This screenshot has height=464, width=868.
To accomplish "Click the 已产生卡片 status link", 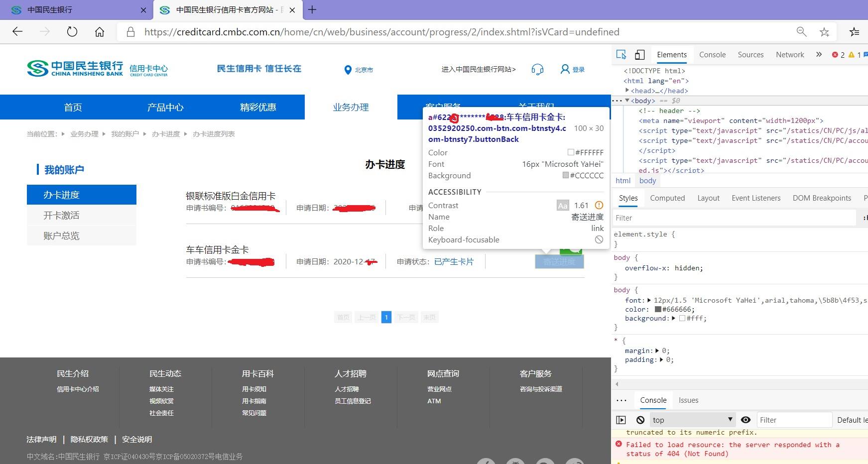I will (x=454, y=261).
